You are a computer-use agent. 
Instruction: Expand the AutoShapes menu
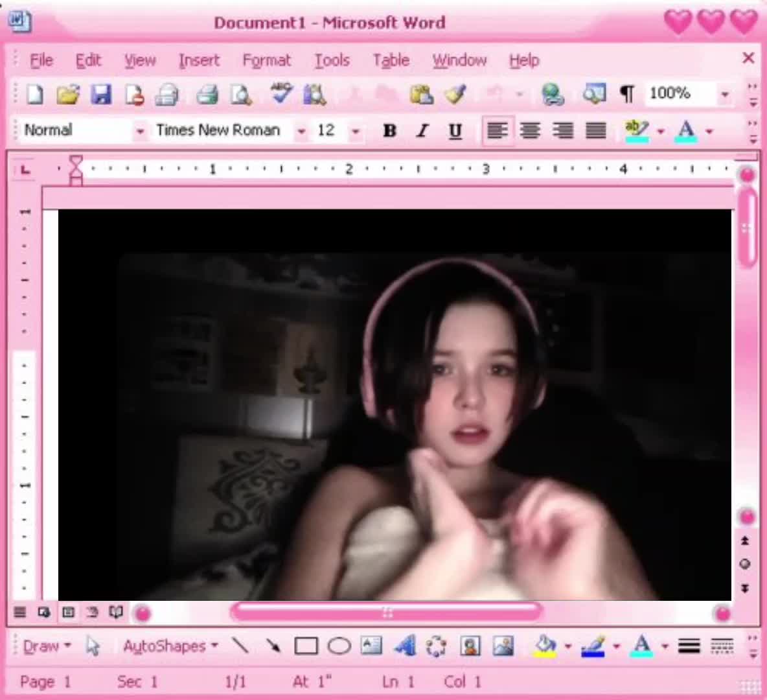(170, 646)
